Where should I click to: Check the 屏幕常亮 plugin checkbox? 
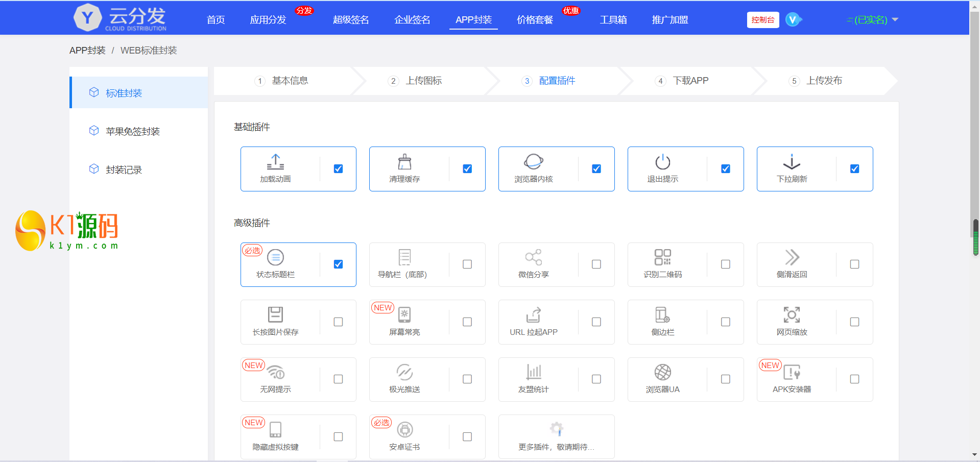(x=467, y=322)
